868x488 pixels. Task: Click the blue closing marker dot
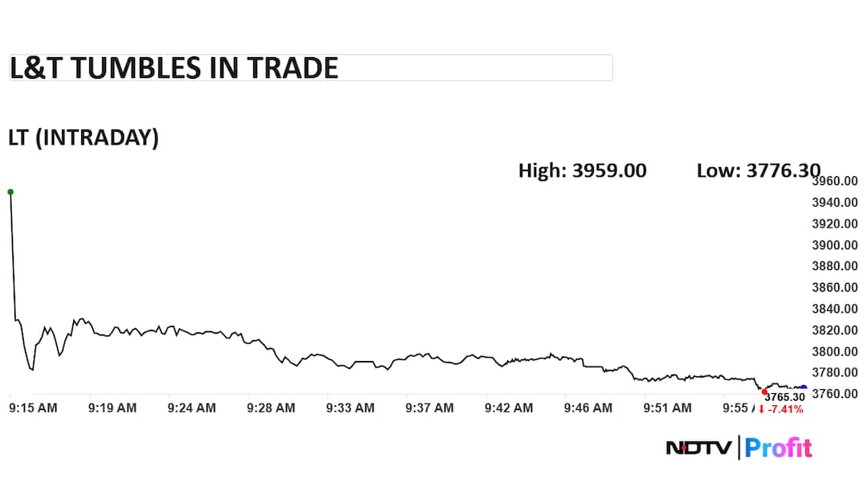[804, 388]
